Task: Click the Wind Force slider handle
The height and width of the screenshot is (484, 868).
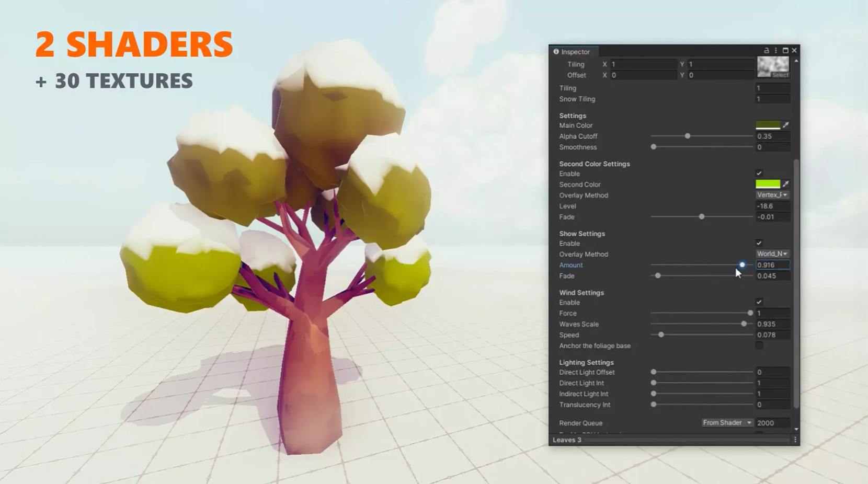Action: coord(750,313)
